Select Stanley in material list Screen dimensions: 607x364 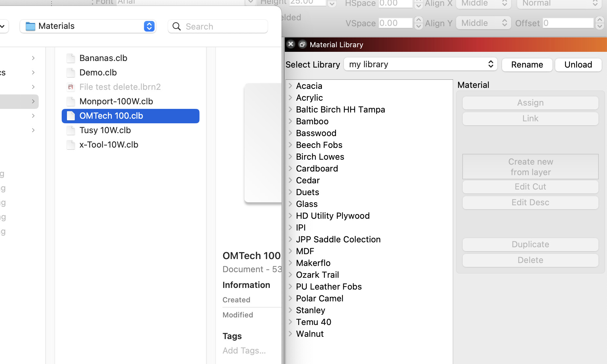click(310, 310)
